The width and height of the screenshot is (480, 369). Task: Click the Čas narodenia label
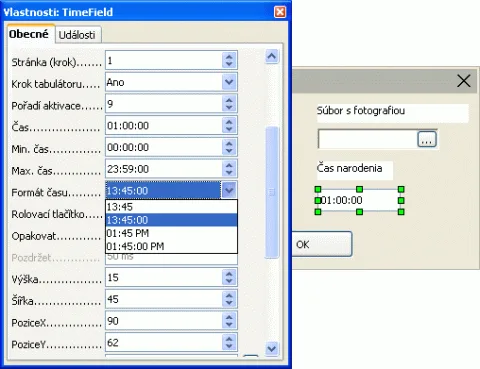349,168
